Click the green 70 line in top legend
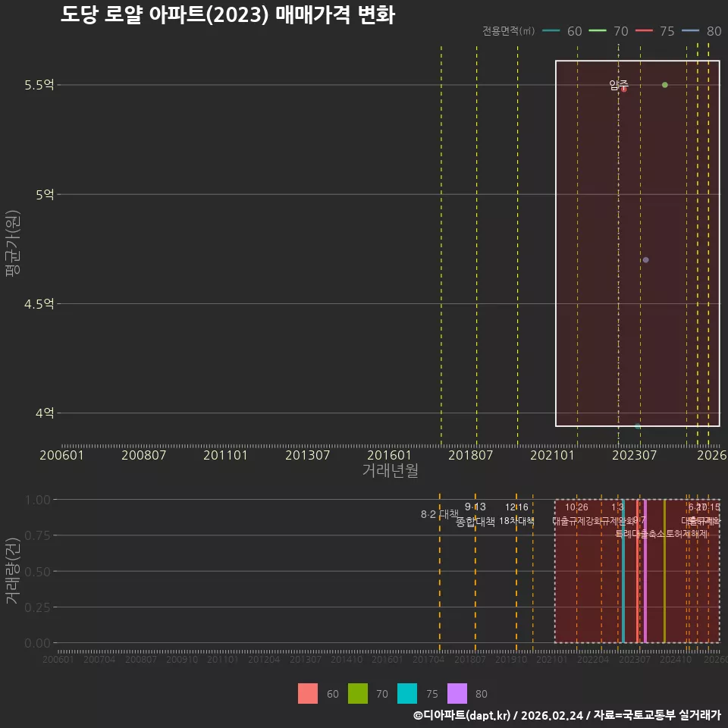 point(598,30)
